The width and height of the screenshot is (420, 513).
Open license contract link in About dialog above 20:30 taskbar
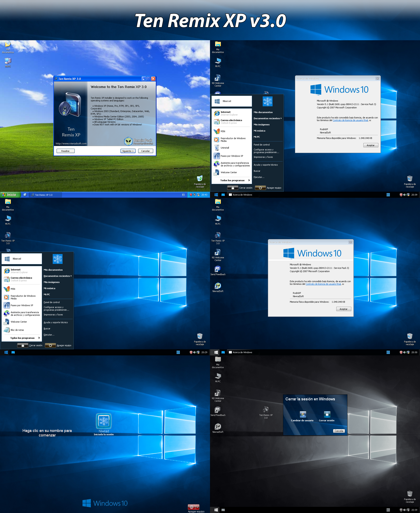[x=323, y=284]
